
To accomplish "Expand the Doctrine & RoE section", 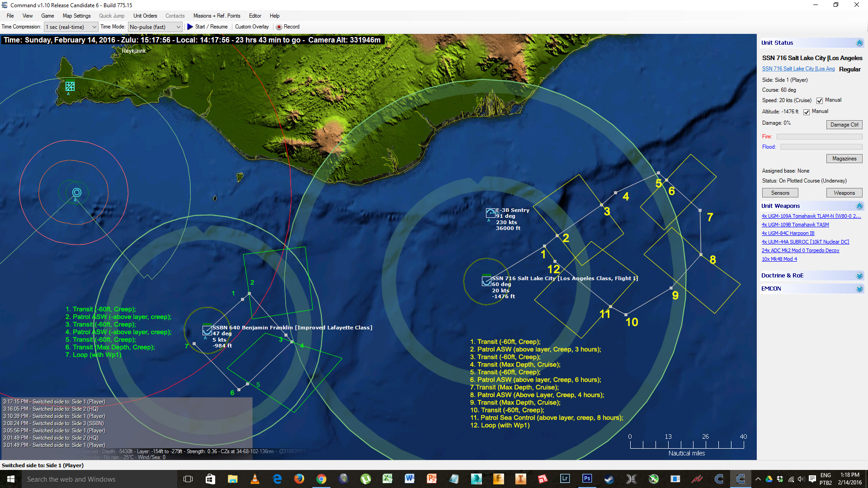I will click(x=859, y=276).
